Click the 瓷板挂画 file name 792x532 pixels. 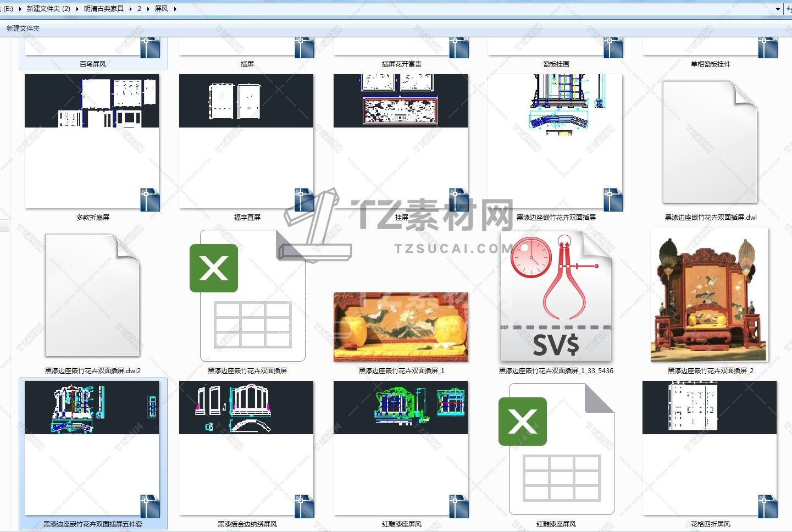pyautogui.click(x=556, y=64)
